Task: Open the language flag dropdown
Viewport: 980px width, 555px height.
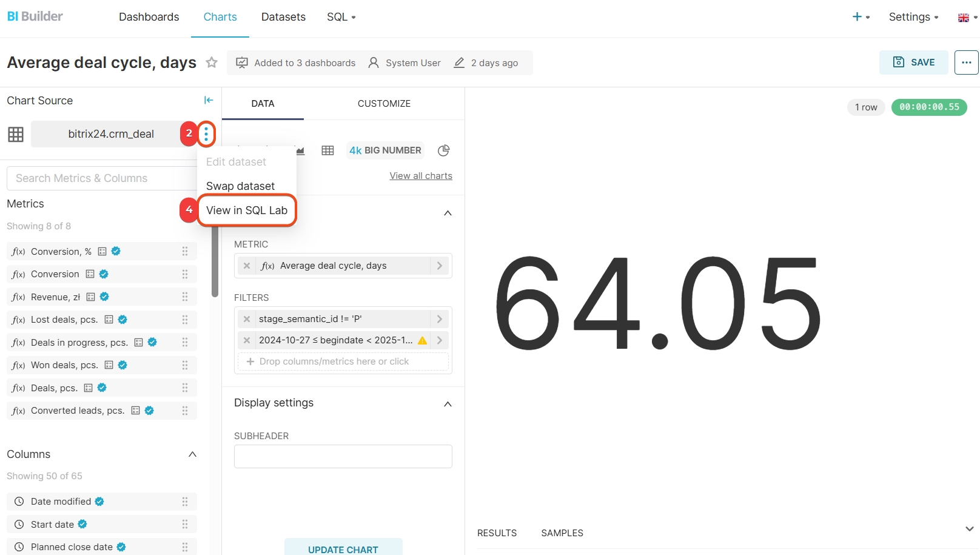Action: click(x=967, y=18)
